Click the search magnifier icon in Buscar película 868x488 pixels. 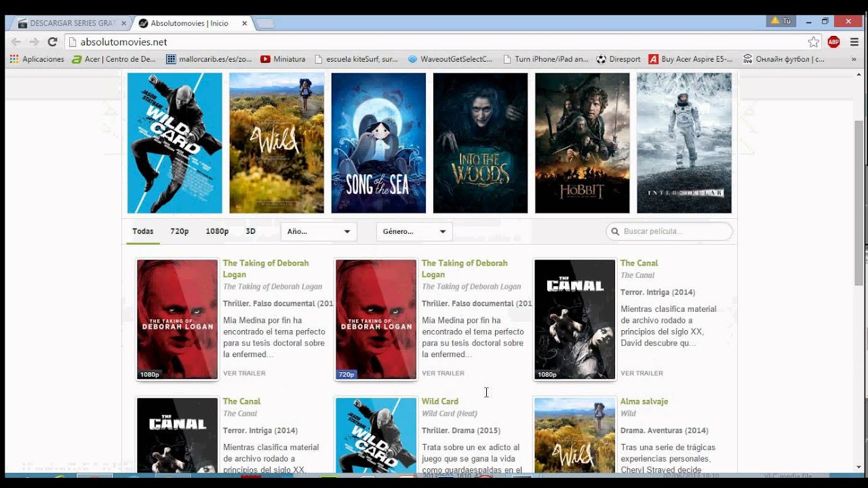coord(615,232)
